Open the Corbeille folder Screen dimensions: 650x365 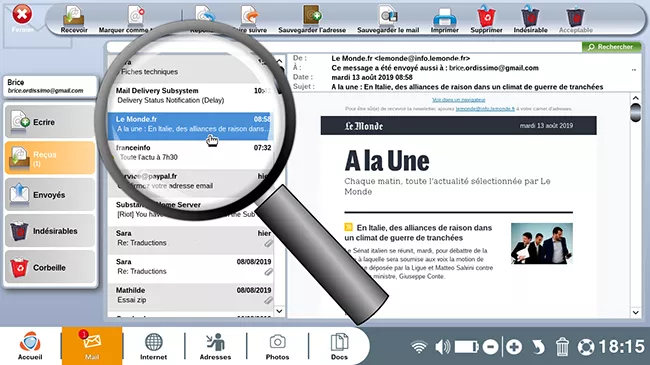pyautogui.click(x=50, y=267)
